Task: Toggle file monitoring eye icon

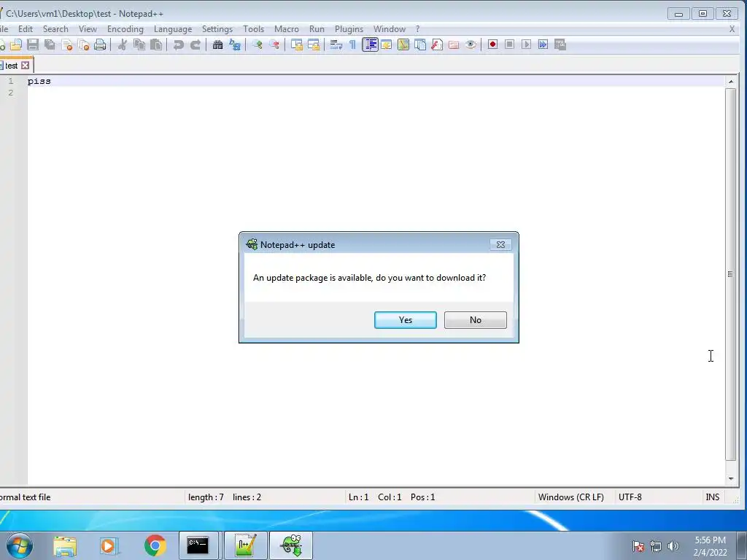Action: coord(471,44)
